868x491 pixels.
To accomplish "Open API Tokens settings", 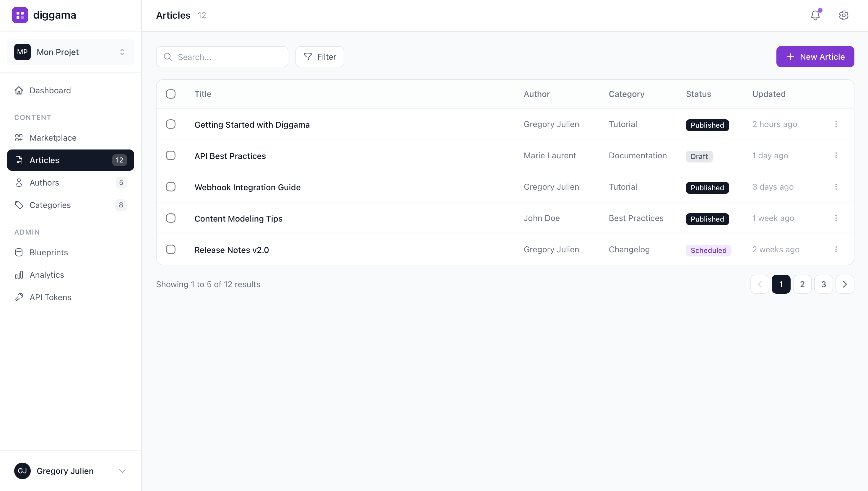I will coord(50,297).
